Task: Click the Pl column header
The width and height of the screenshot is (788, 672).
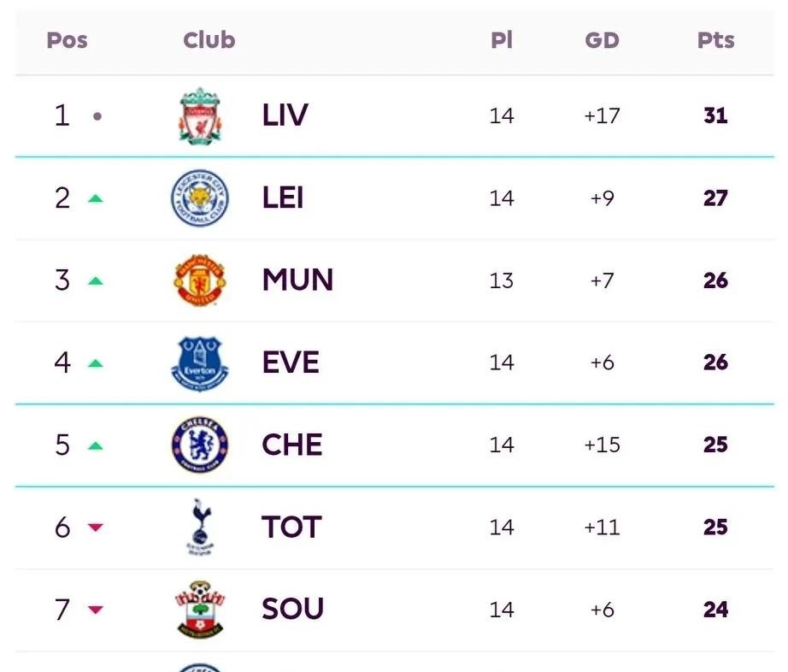Action: click(502, 40)
